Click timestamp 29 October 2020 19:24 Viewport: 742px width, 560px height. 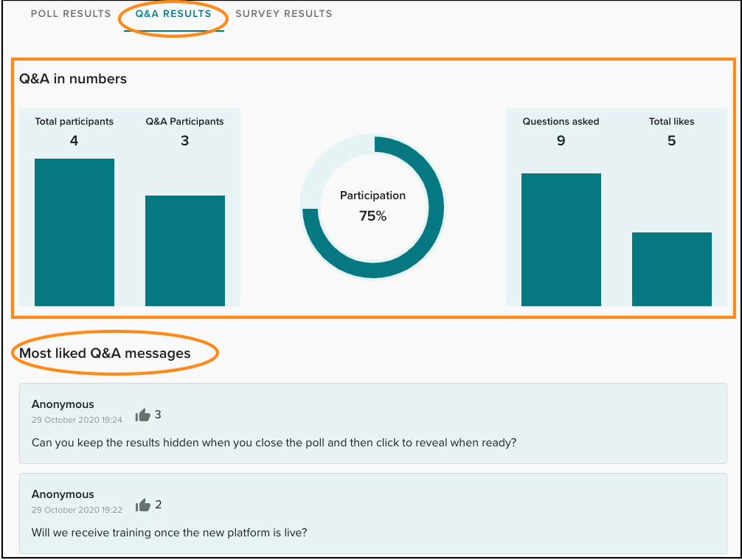pos(77,420)
